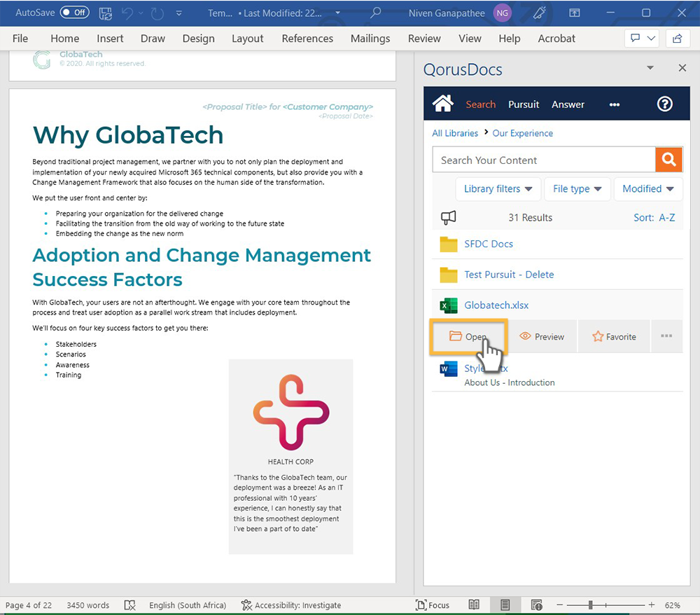Open the File menu
Image resolution: width=700 pixels, height=615 pixels.
pos(20,39)
